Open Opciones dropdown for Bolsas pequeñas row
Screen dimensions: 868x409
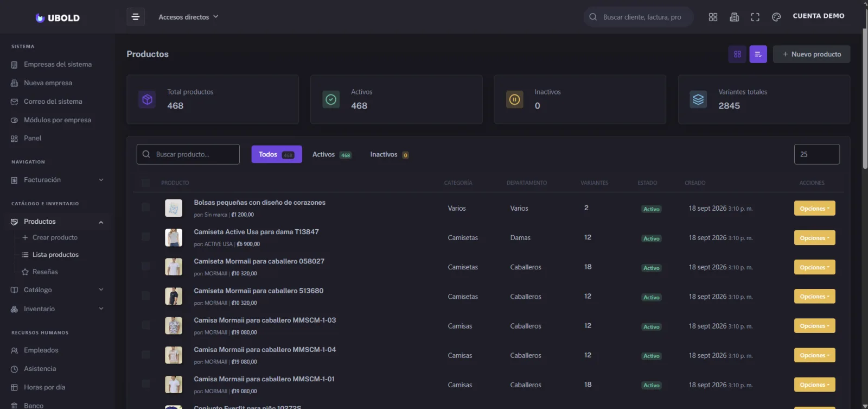[814, 209]
